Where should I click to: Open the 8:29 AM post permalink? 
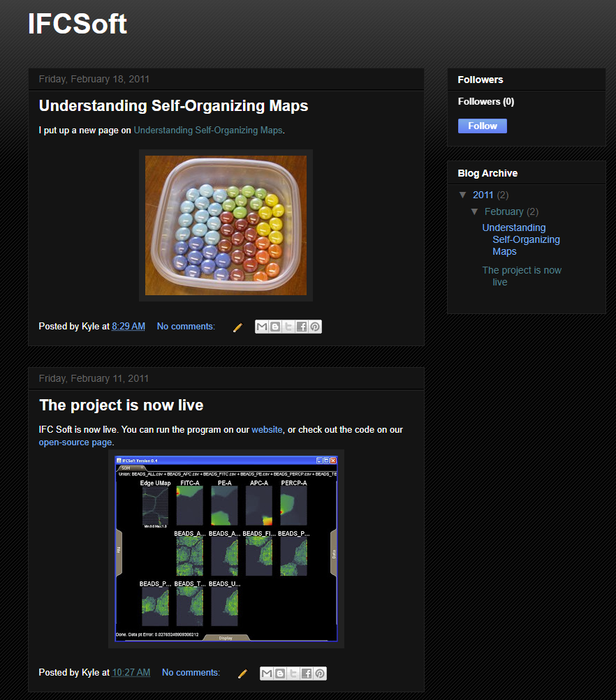tap(129, 327)
